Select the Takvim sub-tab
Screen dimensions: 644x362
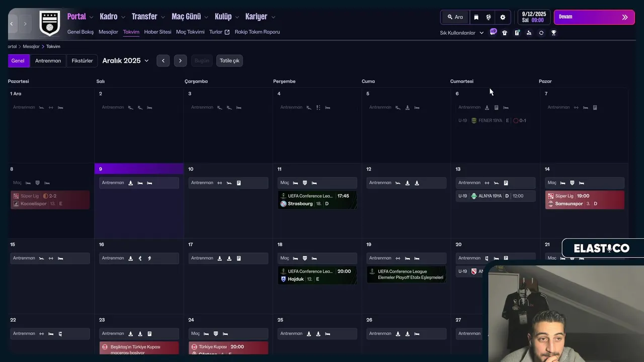click(x=131, y=32)
